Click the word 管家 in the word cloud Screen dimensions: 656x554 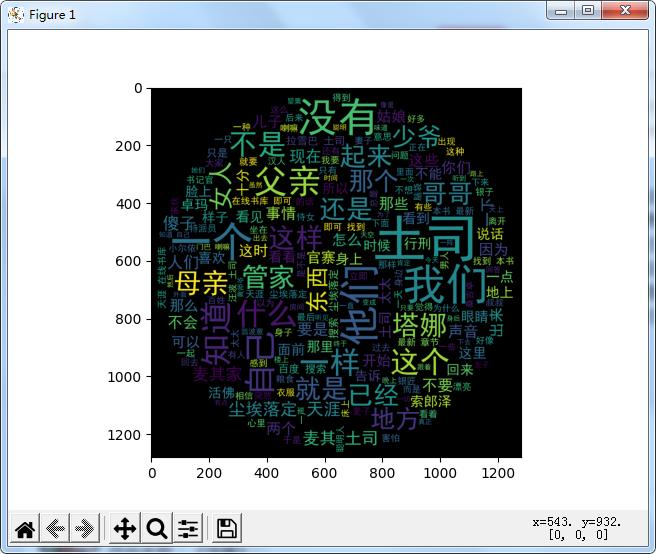pyautogui.click(x=269, y=277)
